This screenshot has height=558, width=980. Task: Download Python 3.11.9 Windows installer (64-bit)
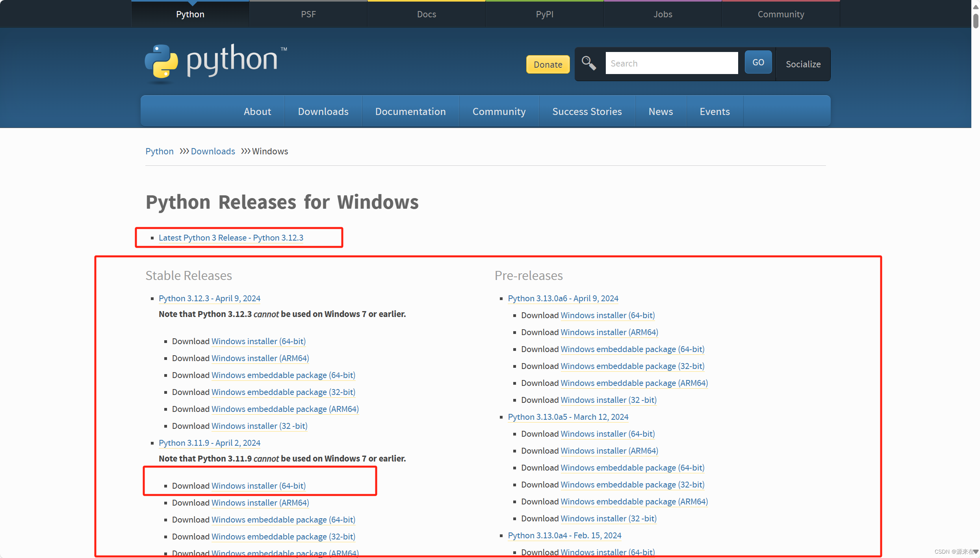tap(258, 486)
